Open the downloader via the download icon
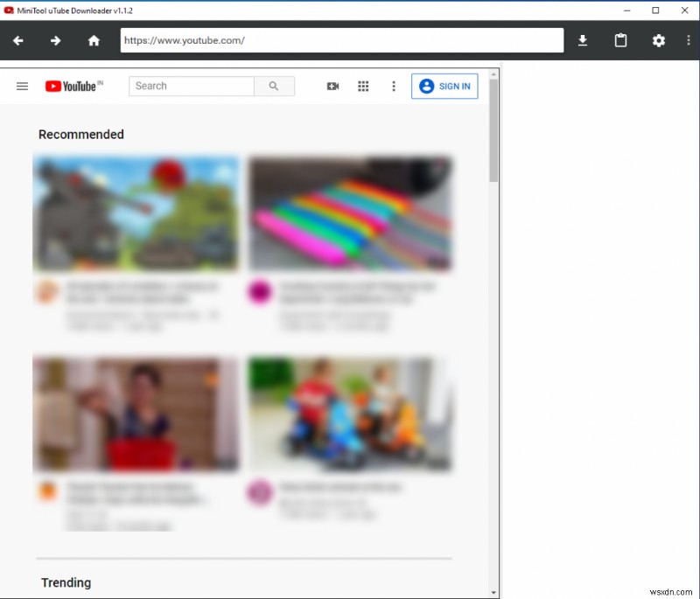Viewport: 700px width, 599px height. 582,40
